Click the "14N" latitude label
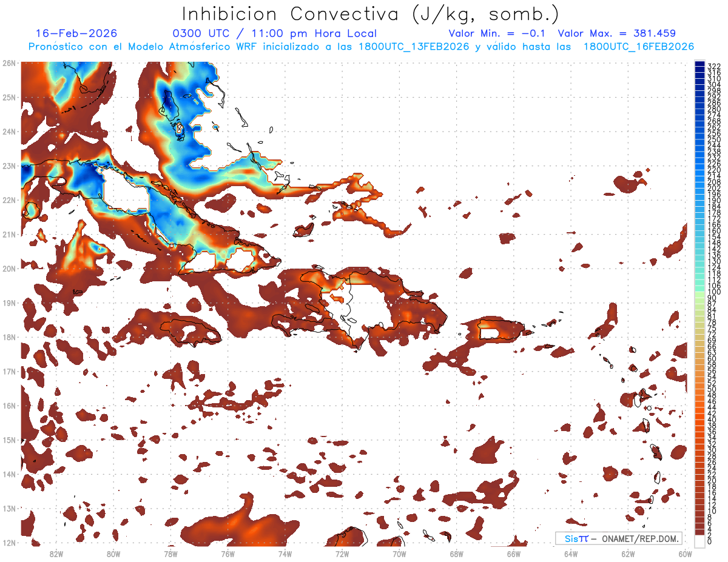Viewport: 728px width, 562px height. (x=8, y=474)
